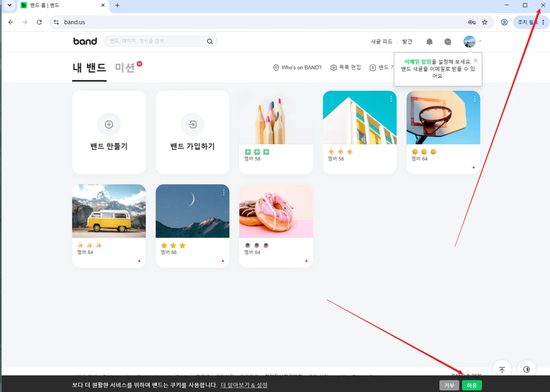Open the building band thumbnail

click(x=360, y=117)
